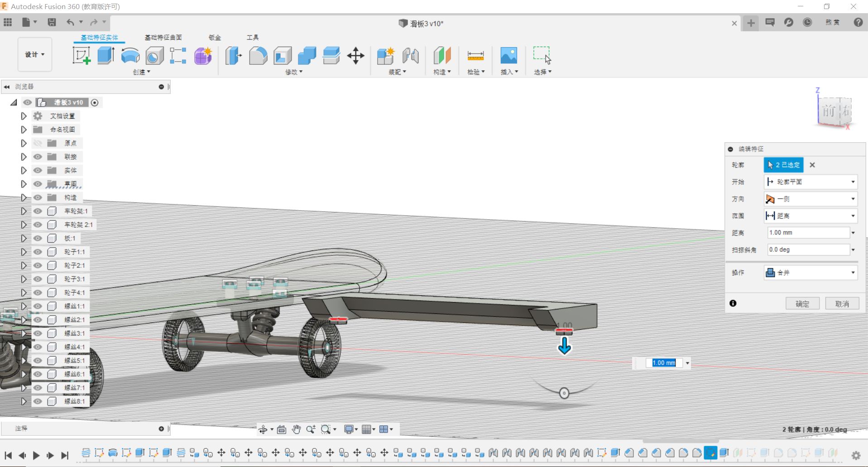The width and height of the screenshot is (868, 467).
Task: Click the Joint tool icon
Action: point(410,56)
